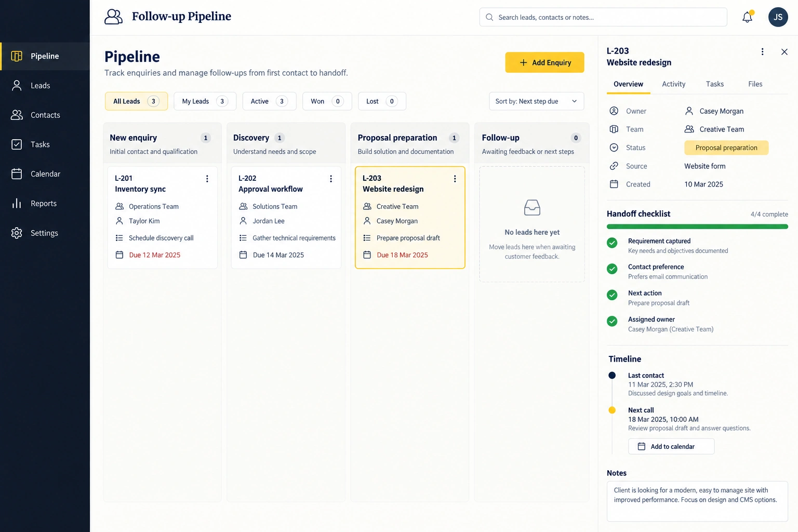Open L-203 Website redesign card options menu
Viewport: 798px width, 532px height.
coord(455,179)
